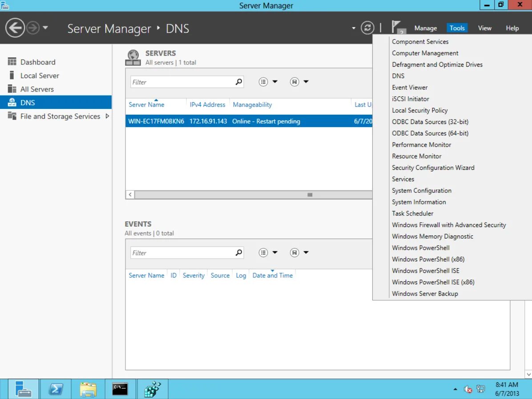This screenshot has height=399, width=532.
Task: Open Component Services from Tools menu
Action: tap(420, 42)
